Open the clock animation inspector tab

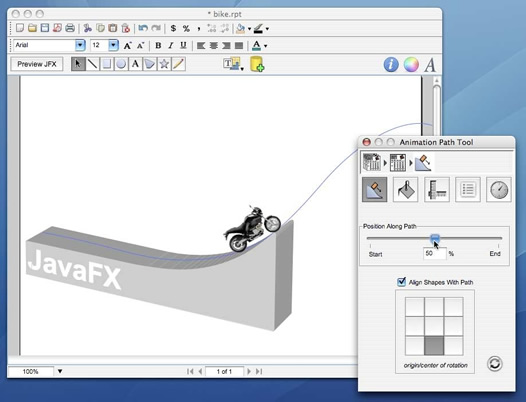pyautogui.click(x=499, y=190)
